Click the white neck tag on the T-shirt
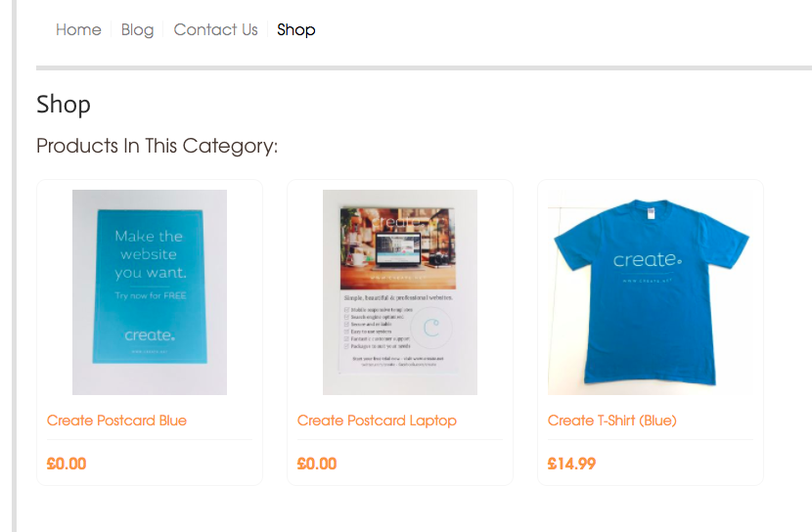The image size is (812, 532). click(x=651, y=213)
